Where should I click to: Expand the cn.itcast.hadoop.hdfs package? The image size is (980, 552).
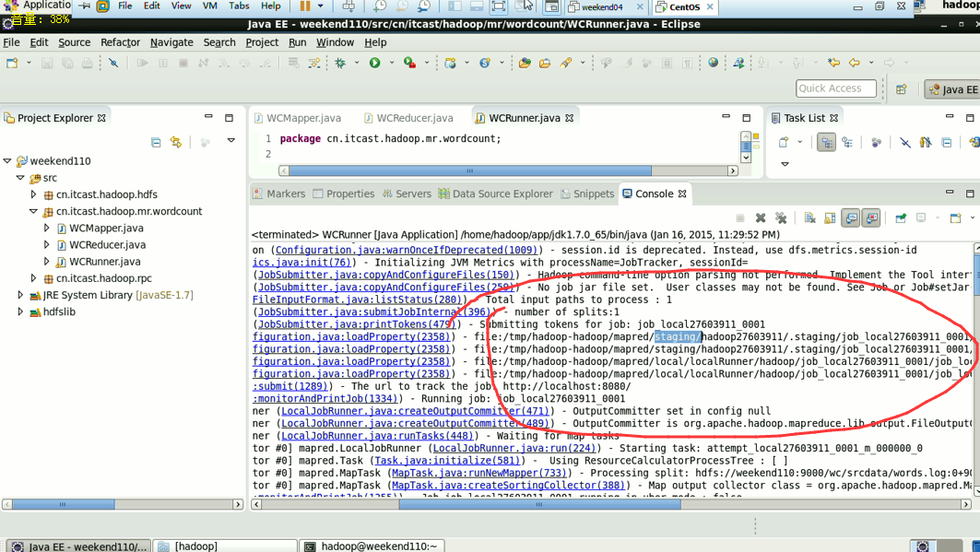[34, 194]
